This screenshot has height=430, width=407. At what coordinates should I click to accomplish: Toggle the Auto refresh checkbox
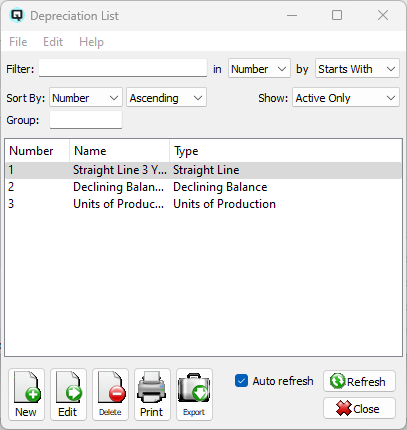pyautogui.click(x=241, y=381)
